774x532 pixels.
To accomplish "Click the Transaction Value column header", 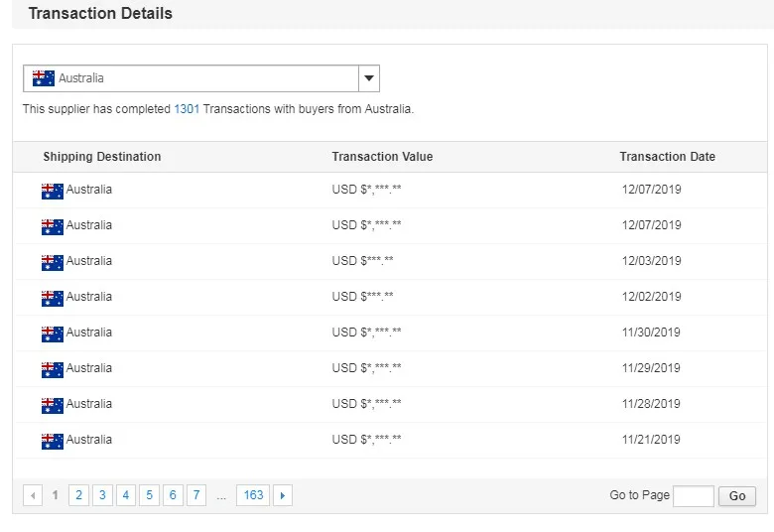I will [x=382, y=157].
